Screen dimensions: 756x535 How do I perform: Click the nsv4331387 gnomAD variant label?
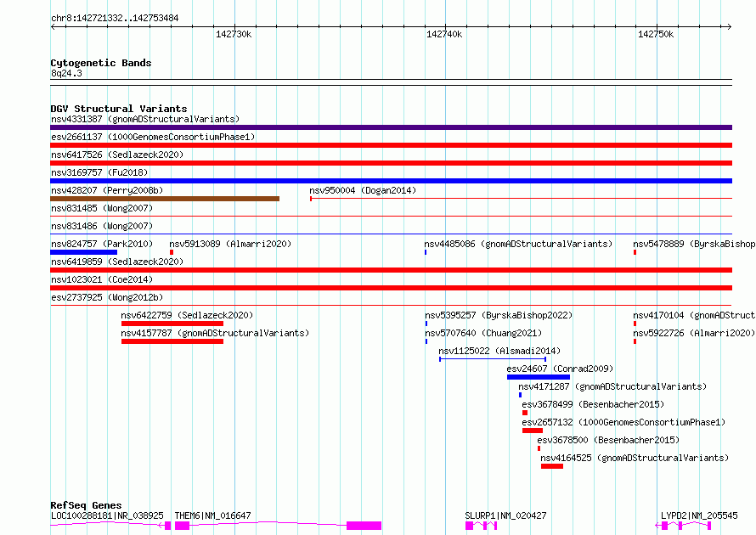(145, 119)
